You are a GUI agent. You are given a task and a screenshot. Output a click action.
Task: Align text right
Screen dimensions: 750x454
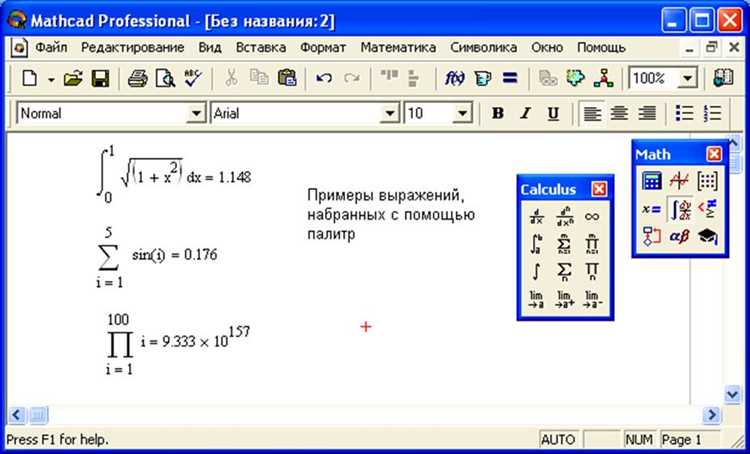coord(647,113)
